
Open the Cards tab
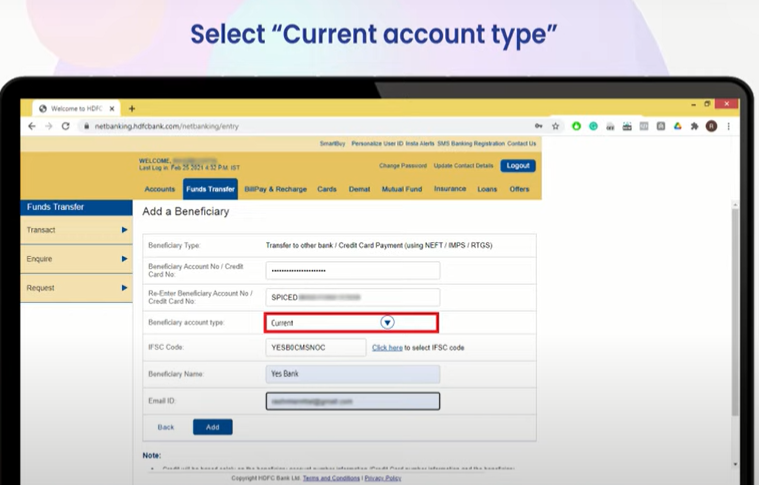[x=327, y=189]
